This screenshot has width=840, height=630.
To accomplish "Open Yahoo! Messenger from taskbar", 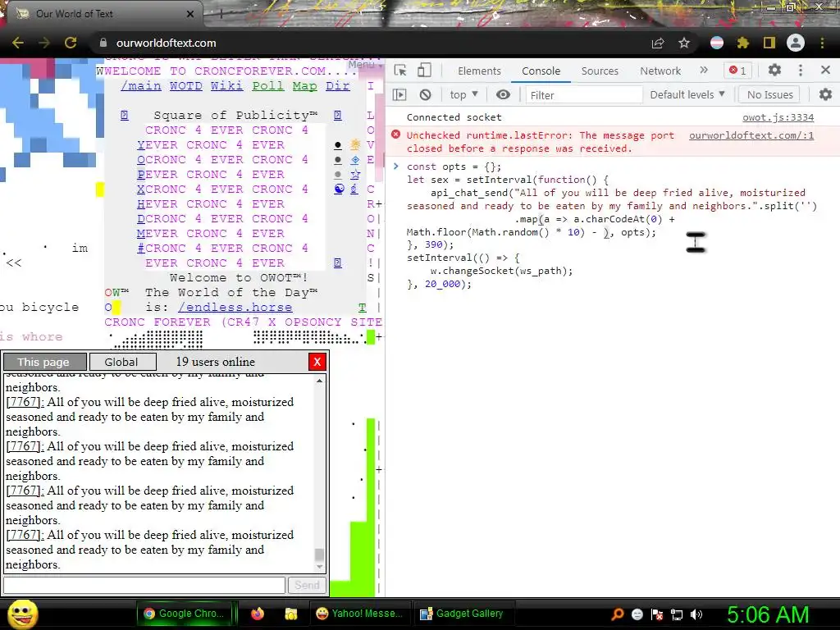I will pos(359,614).
